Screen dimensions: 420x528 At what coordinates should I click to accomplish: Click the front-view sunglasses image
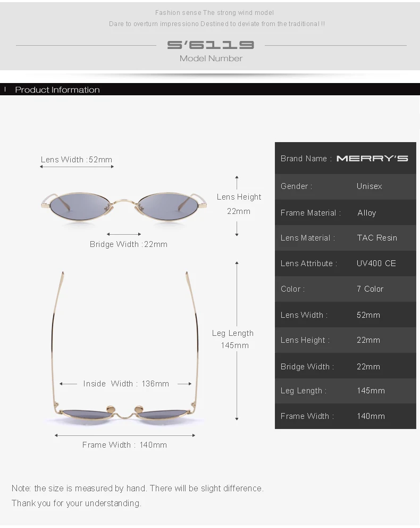124,206
